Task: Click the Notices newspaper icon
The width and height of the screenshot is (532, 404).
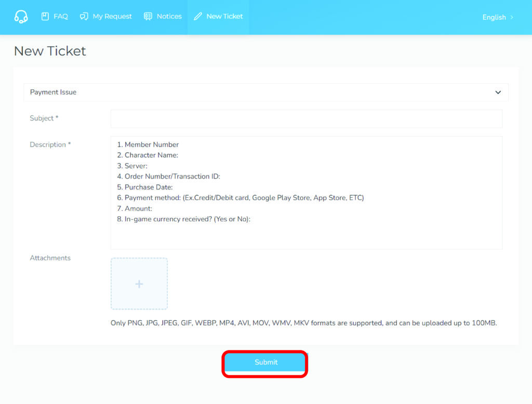Action: pyautogui.click(x=148, y=17)
